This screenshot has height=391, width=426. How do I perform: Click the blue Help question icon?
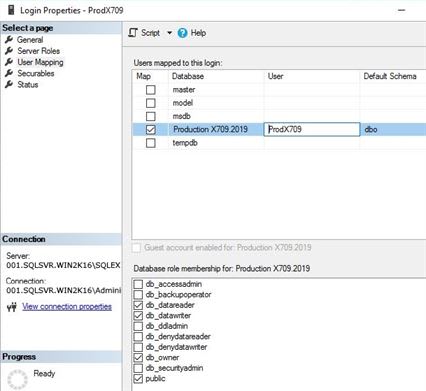[x=182, y=33]
